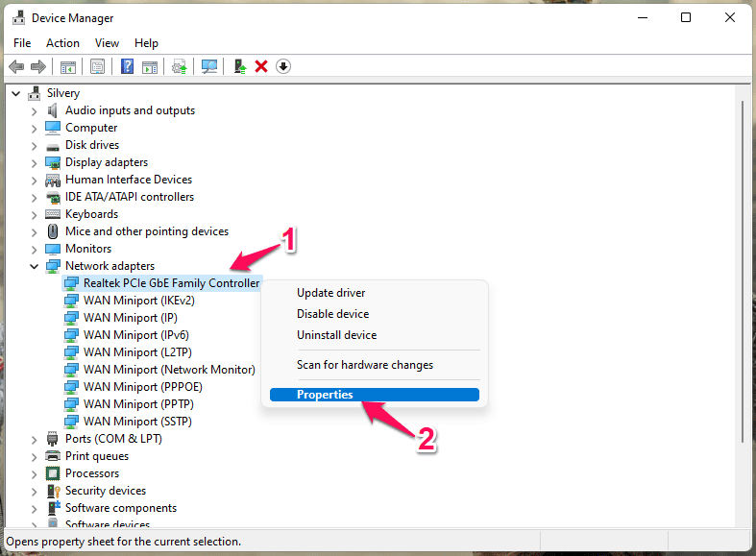The height and width of the screenshot is (556, 756).
Task: Select Update driver from context menu
Action: [330, 293]
